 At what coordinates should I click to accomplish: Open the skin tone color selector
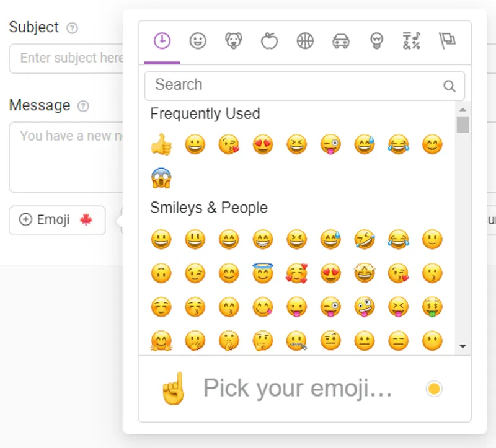point(434,389)
